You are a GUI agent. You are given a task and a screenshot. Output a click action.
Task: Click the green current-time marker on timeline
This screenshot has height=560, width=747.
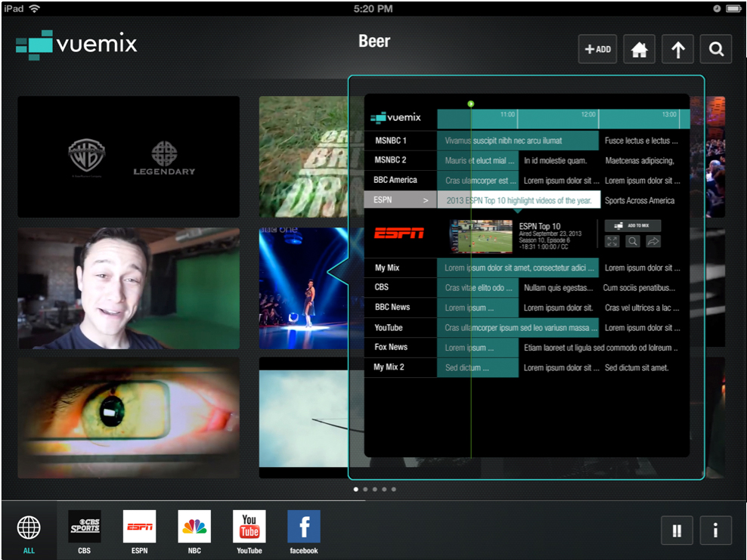pyautogui.click(x=471, y=104)
